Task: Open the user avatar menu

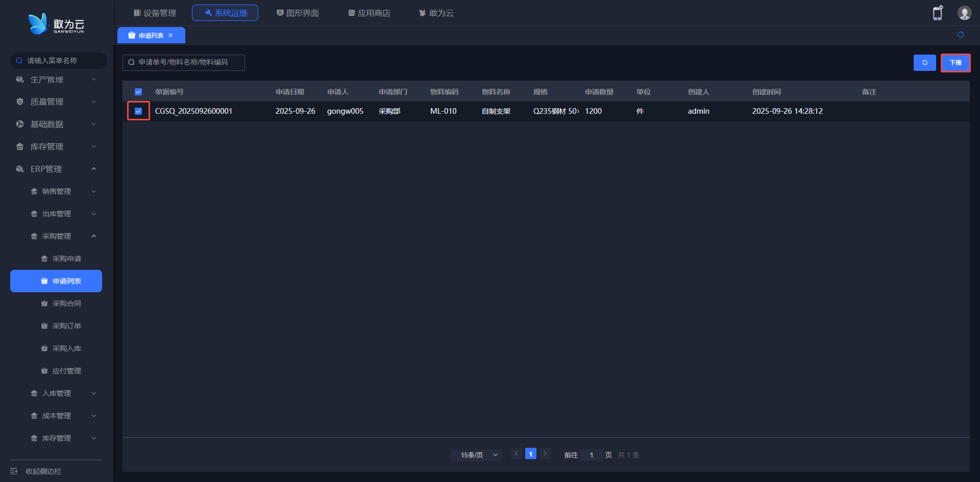Action: click(x=964, y=13)
